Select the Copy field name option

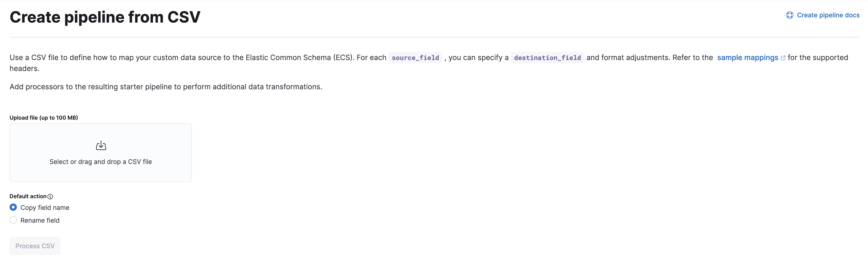click(x=13, y=207)
